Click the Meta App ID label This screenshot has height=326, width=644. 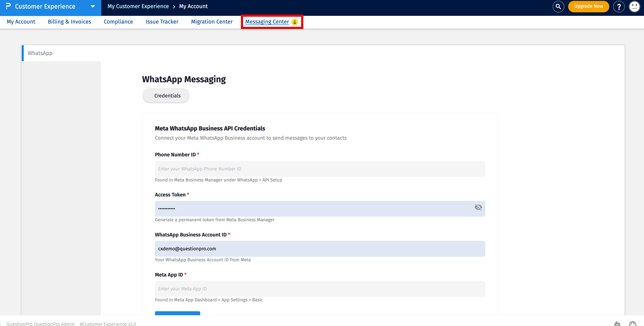(169, 275)
